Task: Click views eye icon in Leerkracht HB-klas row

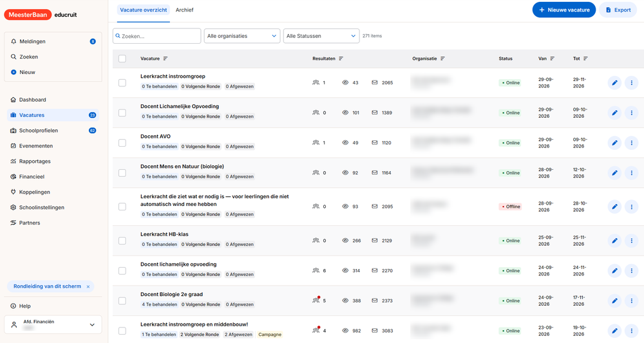Action: coord(345,241)
